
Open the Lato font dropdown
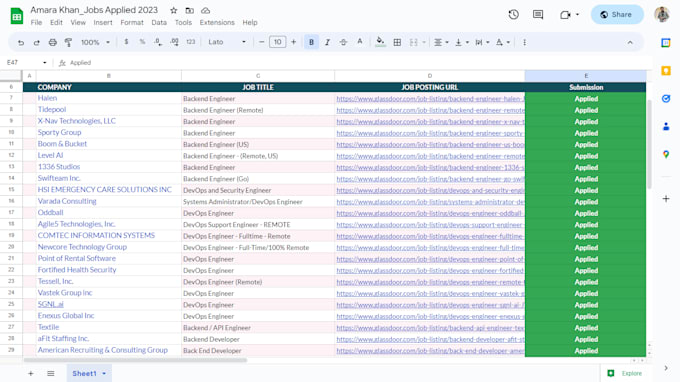coord(226,42)
